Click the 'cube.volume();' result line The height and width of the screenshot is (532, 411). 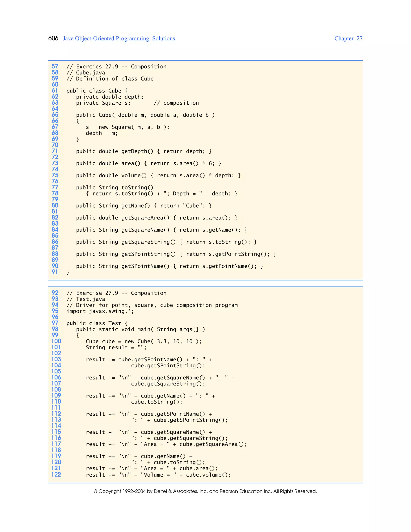(159, 475)
